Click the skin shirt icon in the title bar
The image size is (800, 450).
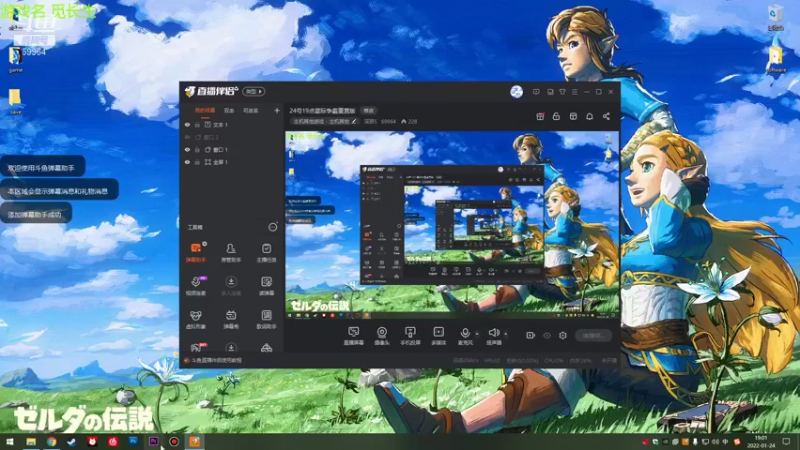click(562, 92)
